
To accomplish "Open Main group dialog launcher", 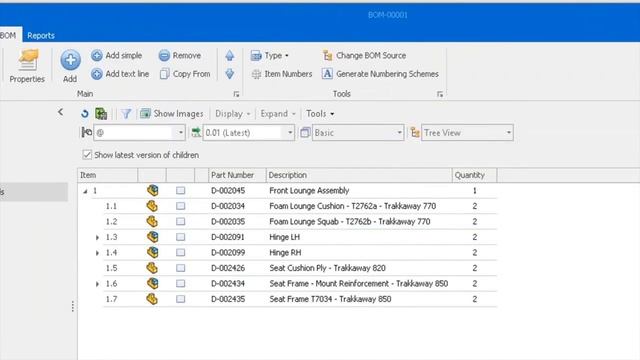I will coord(236,94).
